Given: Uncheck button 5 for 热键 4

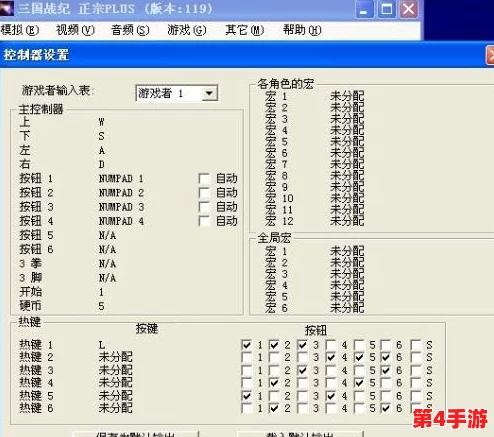Looking at the screenshot, I should pyautogui.click(x=359, y=383).
